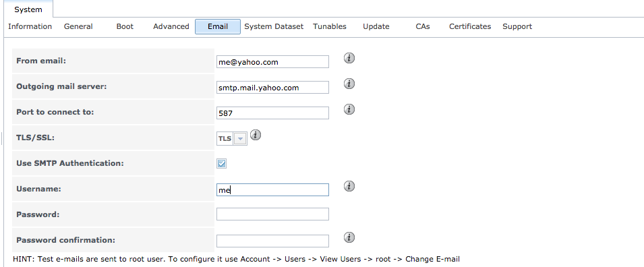Image resolution: width=644 pixels, height=267 pixels.
Task: Click info icon beside From email field
Action: pos(349,58)
